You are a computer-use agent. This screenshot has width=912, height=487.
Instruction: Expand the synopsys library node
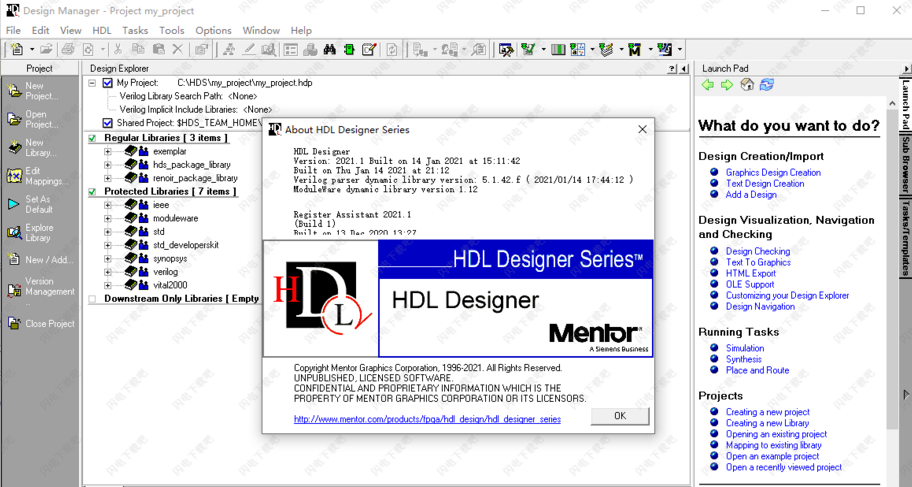click(108, 258)
